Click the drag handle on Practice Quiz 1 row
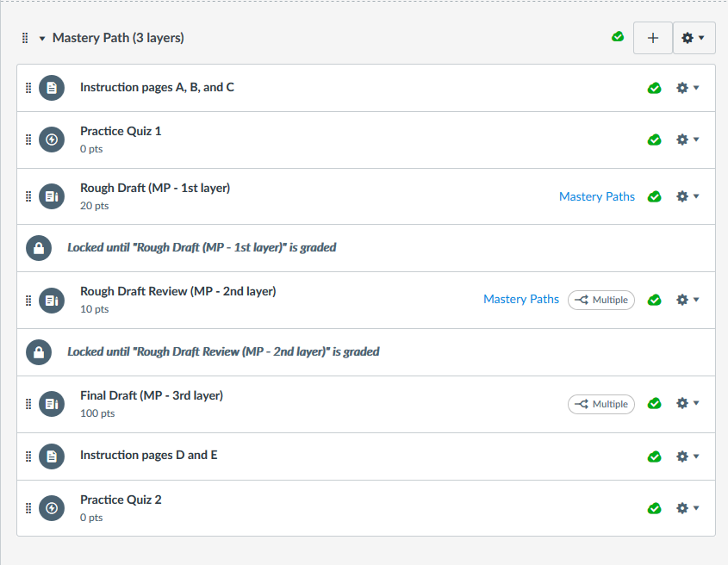Screen dimensions: 728x565 pyautogui.click(x=28, y=140)
